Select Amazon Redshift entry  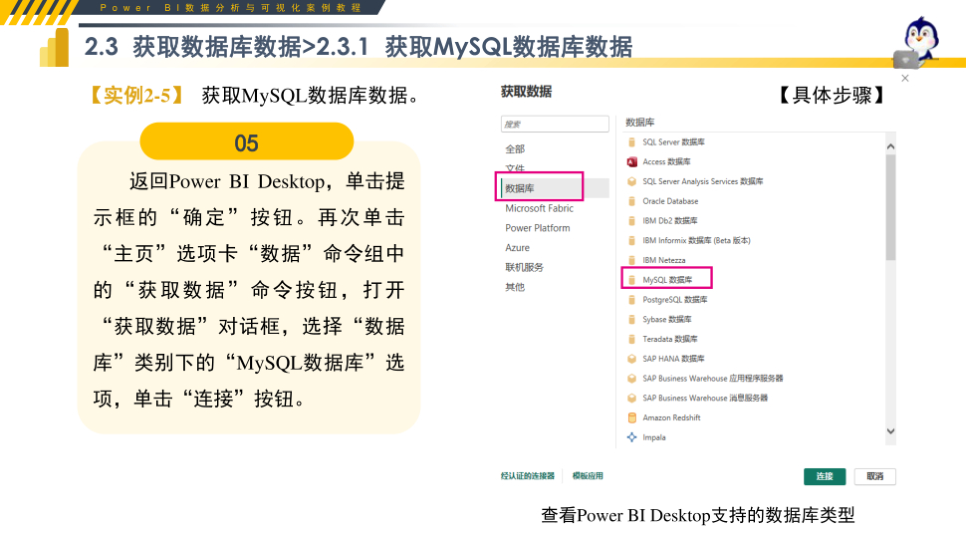tap(672, 418)
